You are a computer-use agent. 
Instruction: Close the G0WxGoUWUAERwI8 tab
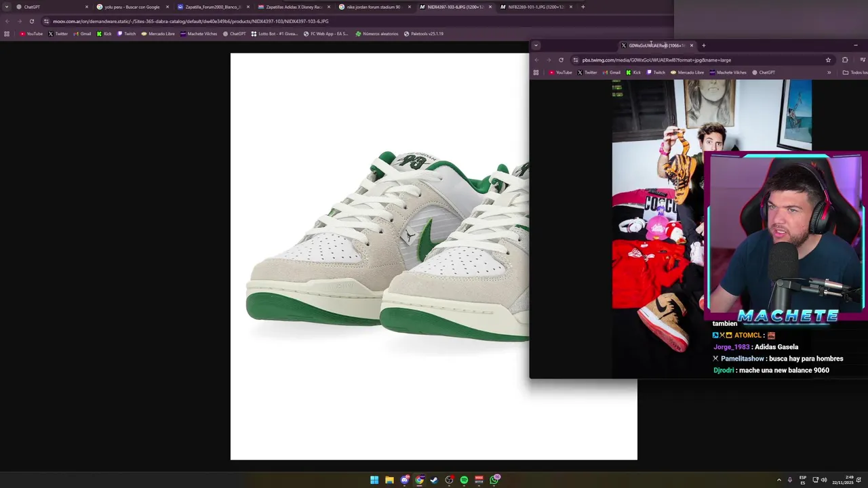(691, 45)
